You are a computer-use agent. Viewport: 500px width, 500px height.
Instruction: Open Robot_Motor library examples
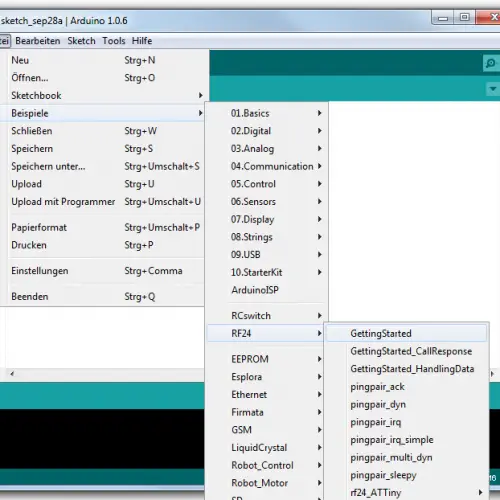[266, 483]
